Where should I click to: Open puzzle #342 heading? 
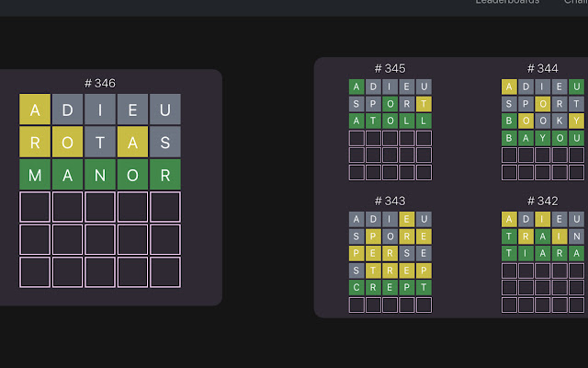pyautogui.click(x=542, y=201)
